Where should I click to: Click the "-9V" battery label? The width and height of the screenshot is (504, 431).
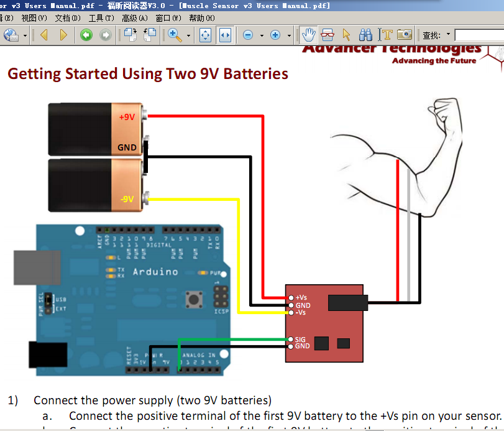127,199
